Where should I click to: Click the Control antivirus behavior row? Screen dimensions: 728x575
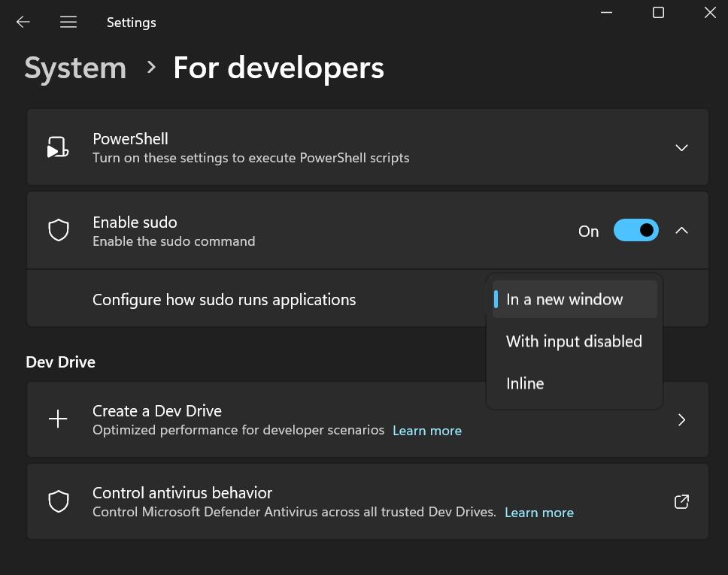point(301,501)
